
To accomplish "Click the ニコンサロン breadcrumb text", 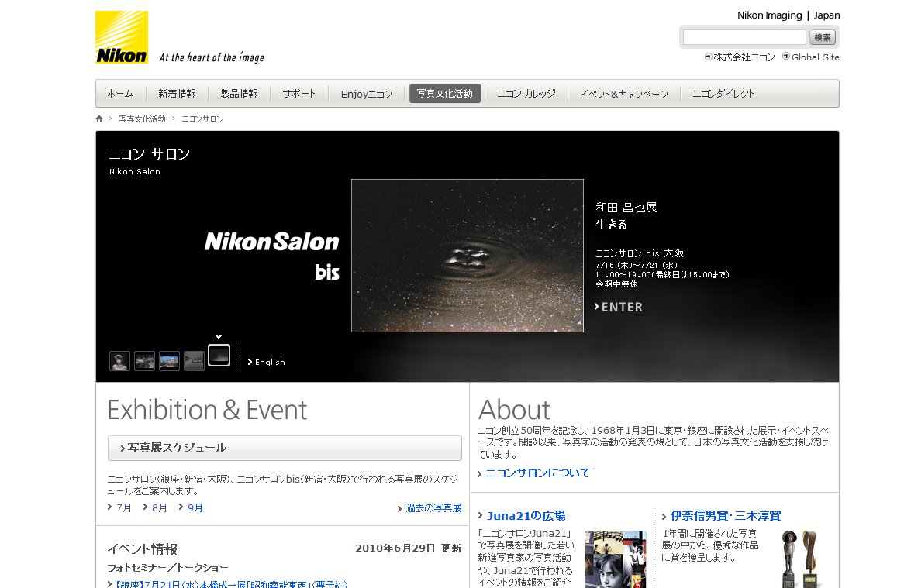I will click(x=203, y=119).
